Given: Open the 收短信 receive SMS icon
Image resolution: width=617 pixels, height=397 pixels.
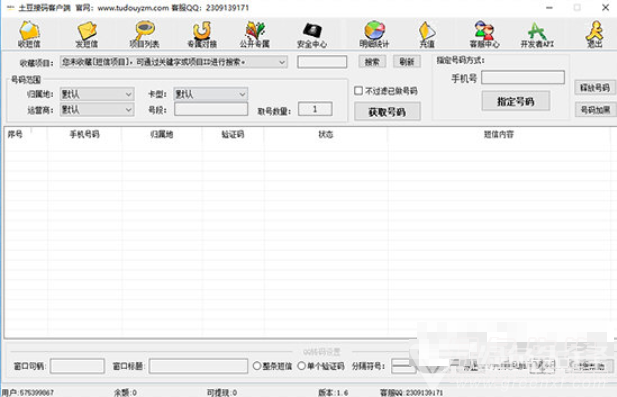Looking at the screenshot, I should [x=29, y=34].
